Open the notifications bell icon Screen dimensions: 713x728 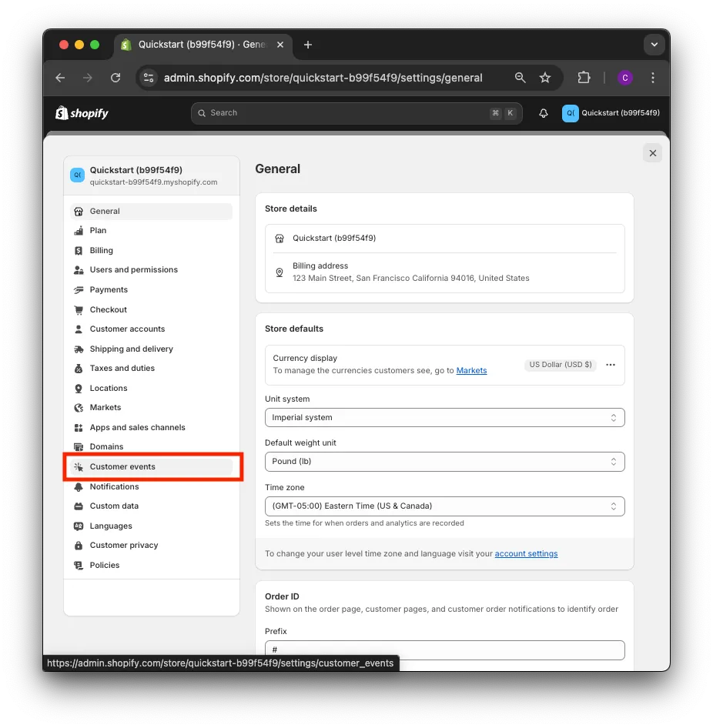coord(544,113)
